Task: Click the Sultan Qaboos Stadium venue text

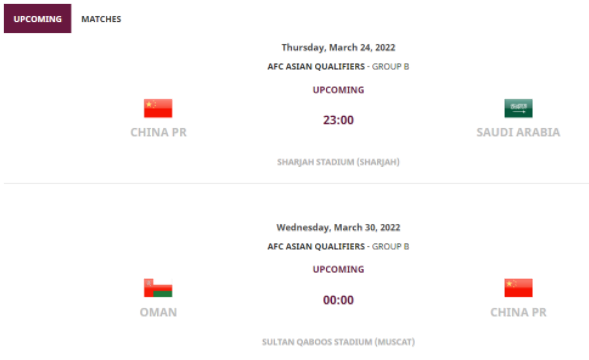Action: point(338,342)
